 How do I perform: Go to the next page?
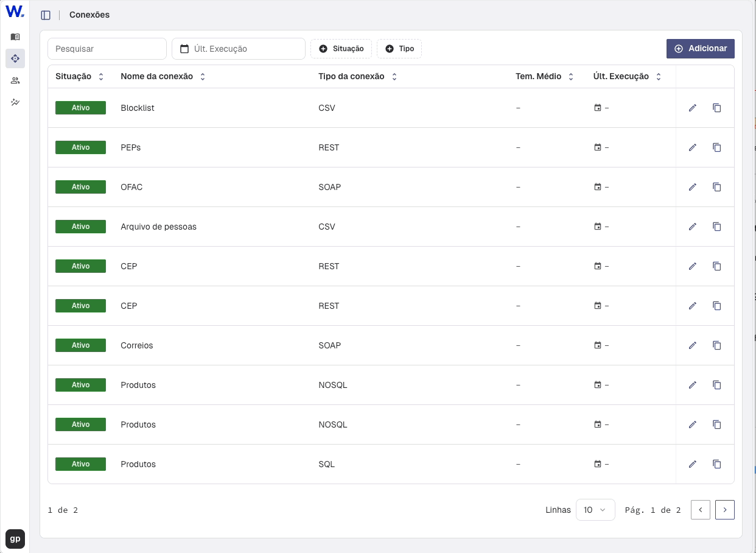coord(724,510)
